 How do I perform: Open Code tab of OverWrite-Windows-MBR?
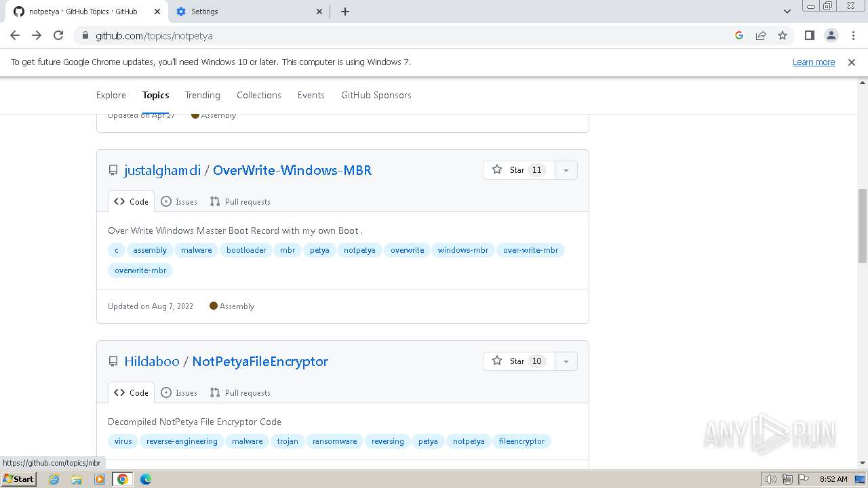(131, 201)
